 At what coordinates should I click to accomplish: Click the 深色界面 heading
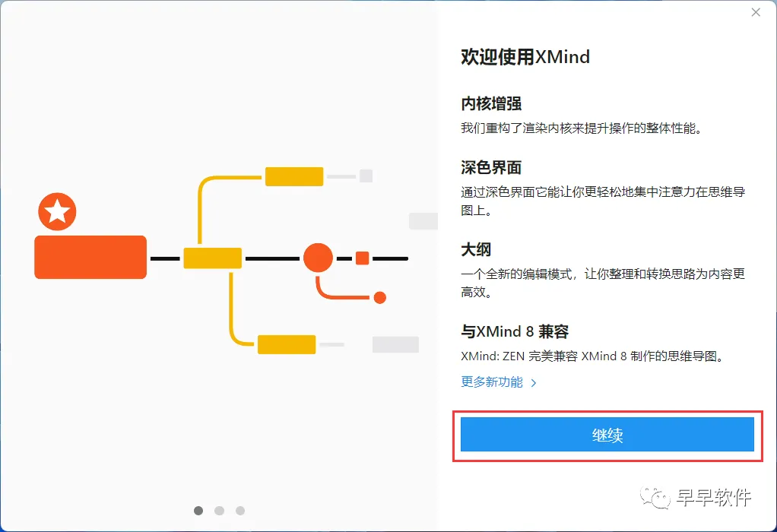tap(491, 167)
